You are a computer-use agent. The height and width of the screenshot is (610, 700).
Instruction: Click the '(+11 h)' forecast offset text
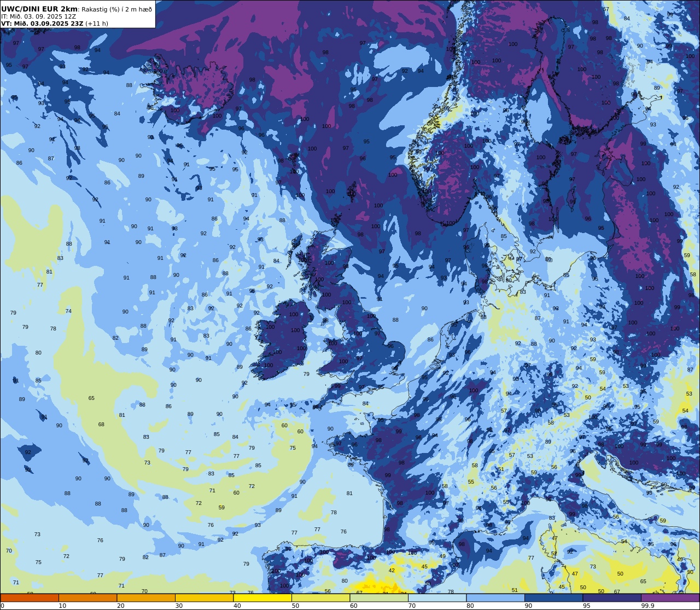tap(97, 24)
